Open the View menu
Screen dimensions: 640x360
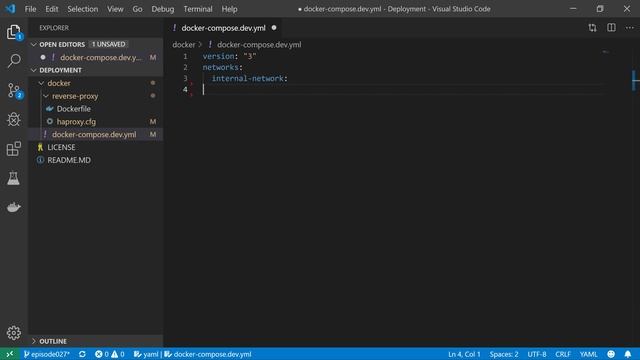[115, 9]
